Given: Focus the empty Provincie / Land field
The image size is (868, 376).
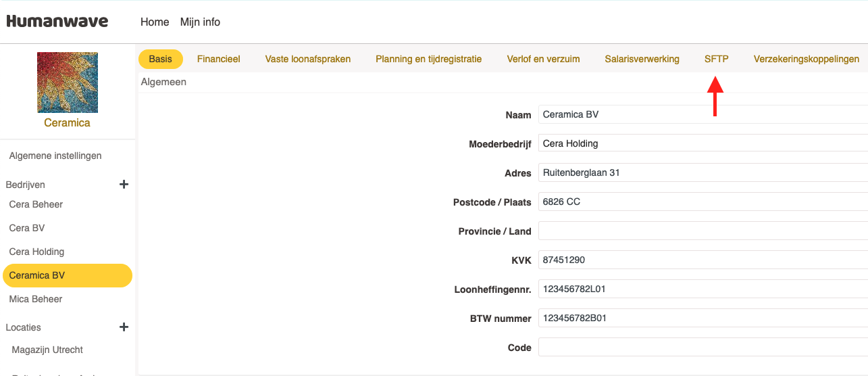Looking at the screenshot, I should 703,231.
